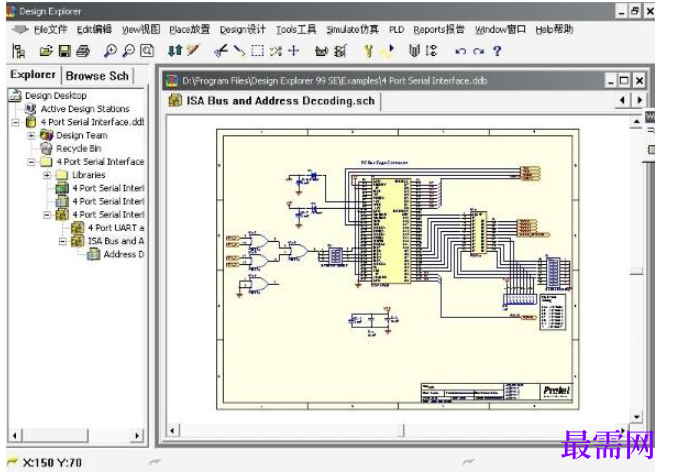Expand the Design Team tree node
The image size is (673, 476).
tap(31, 136)
